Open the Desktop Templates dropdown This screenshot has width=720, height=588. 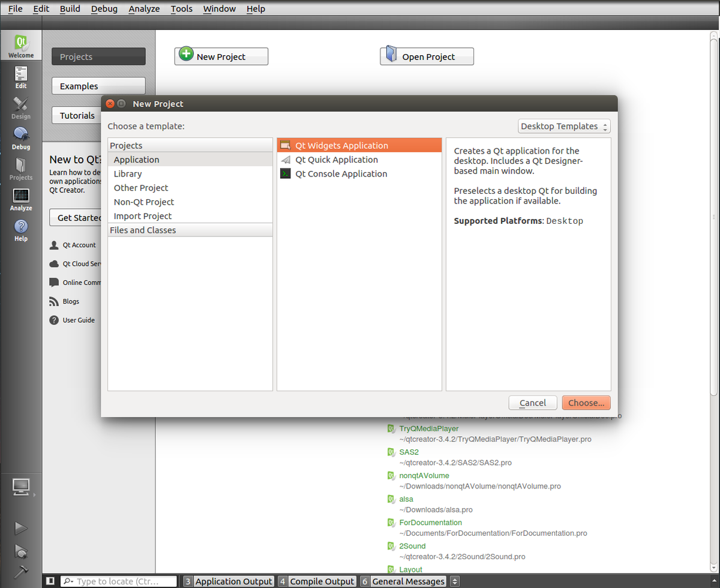(x=563, y=126)
